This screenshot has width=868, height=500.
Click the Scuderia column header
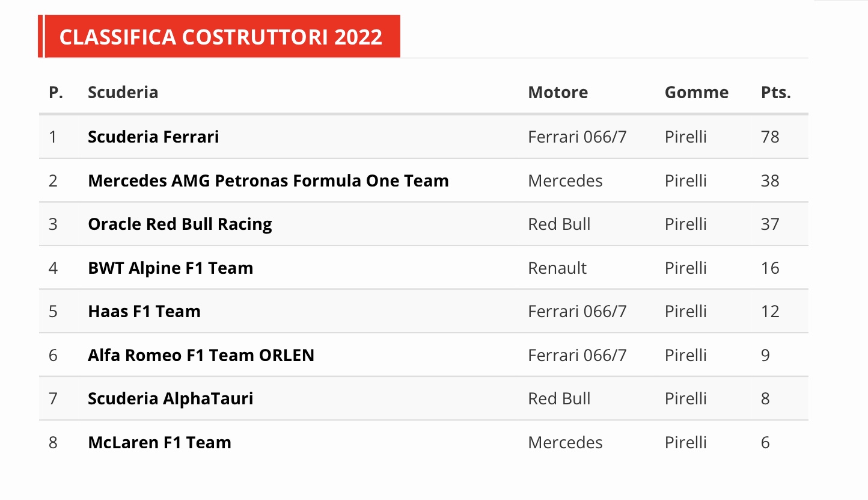click(123, 92)
